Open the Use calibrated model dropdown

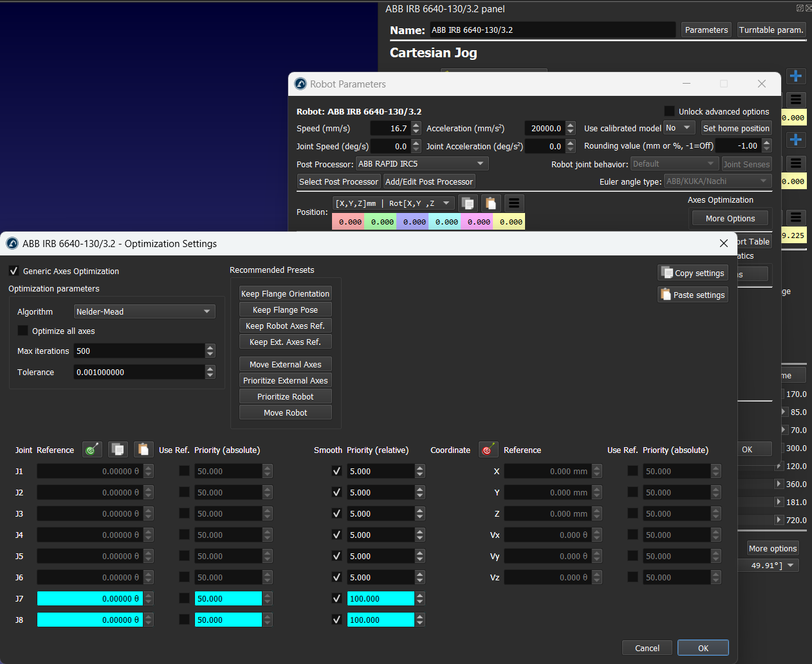[679, 128]
